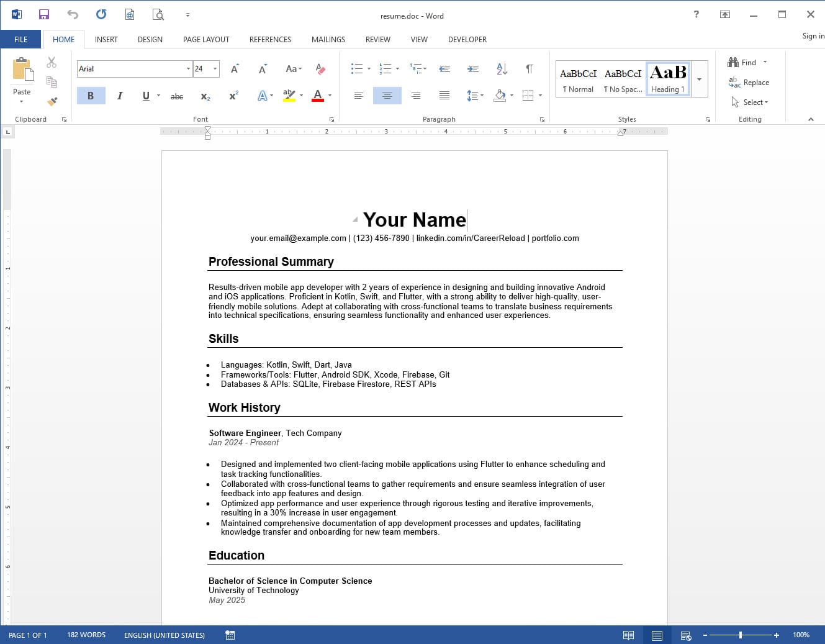
Task: Click the Sign in link
Action: (813, 35)
